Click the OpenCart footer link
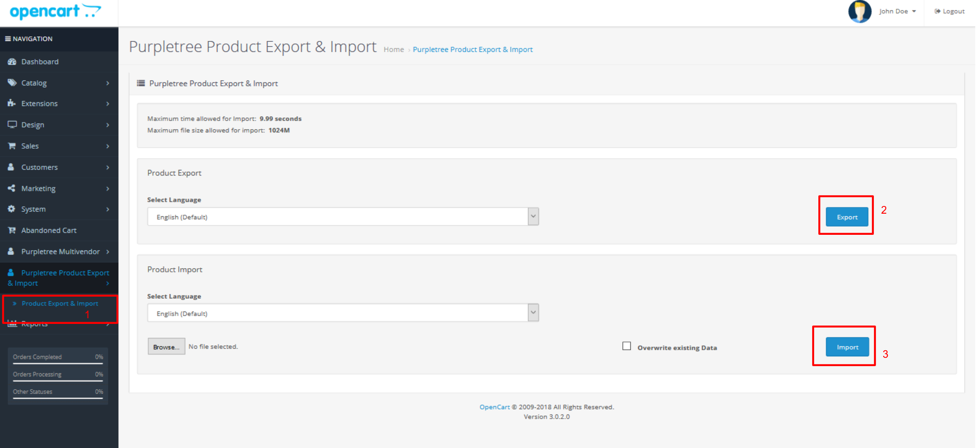980x448 pixels. (x=494, y=407)
